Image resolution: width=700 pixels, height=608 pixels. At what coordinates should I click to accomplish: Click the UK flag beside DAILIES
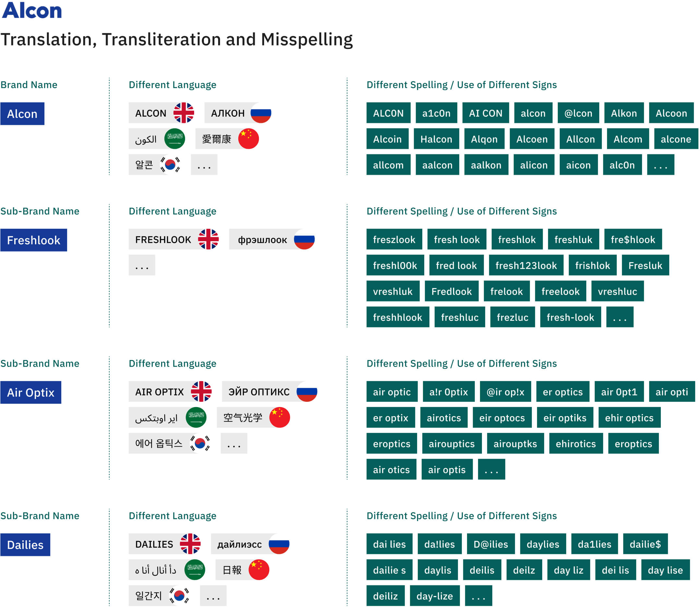190,544
